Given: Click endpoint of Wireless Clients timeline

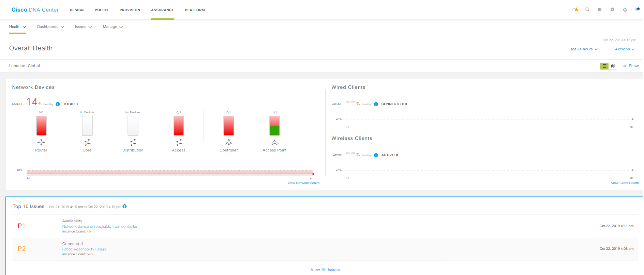Looking at the screenshot, I should pyautogui.click(x=633, y=170).
